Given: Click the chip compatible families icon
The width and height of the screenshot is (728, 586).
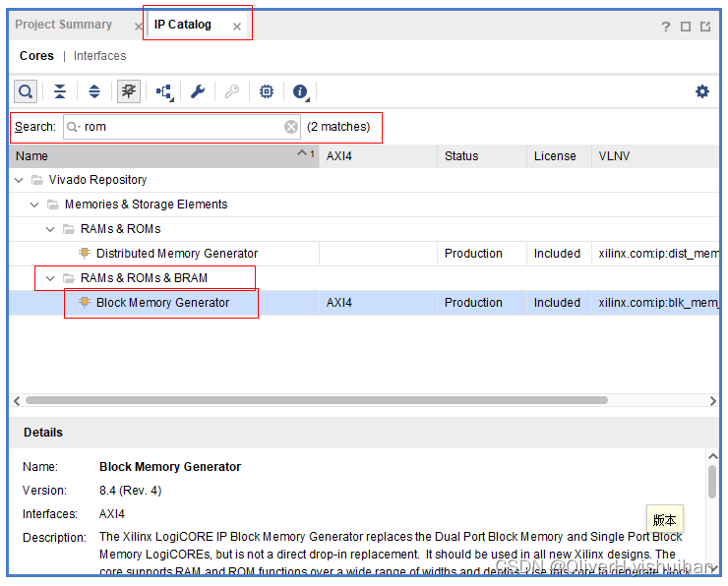Looking at the screenshot, I should [x=267, y=91].
